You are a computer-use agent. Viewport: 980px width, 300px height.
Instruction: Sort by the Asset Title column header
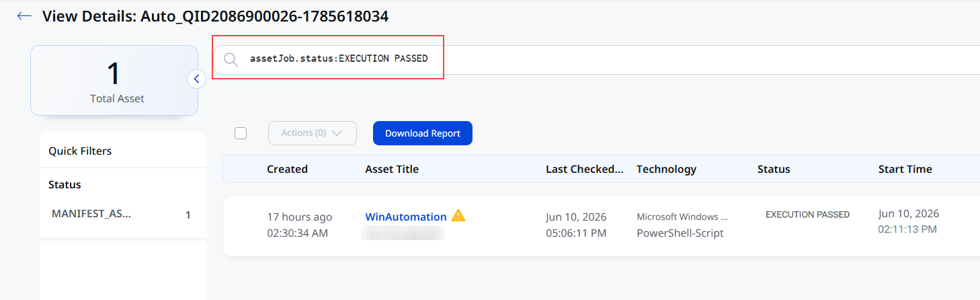[392, 170]
